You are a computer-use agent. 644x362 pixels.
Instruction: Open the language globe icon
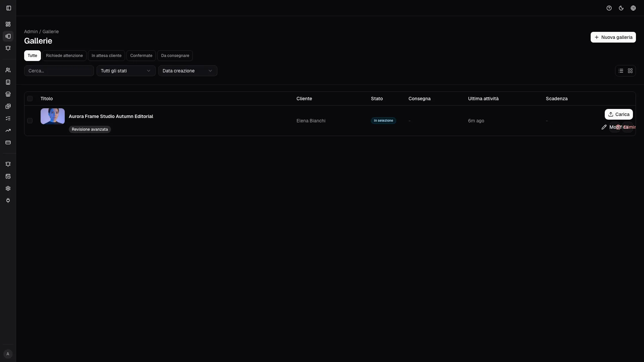click(633, 8)
